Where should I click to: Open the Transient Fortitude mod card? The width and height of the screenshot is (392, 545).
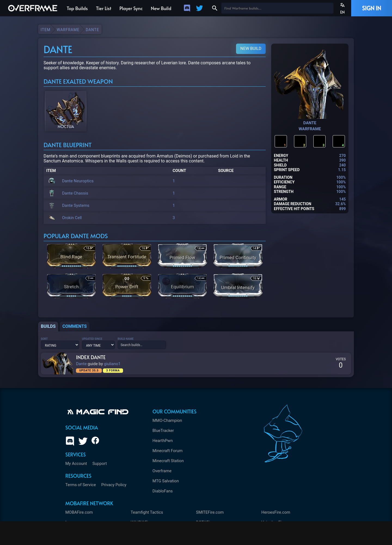(127, 256)
